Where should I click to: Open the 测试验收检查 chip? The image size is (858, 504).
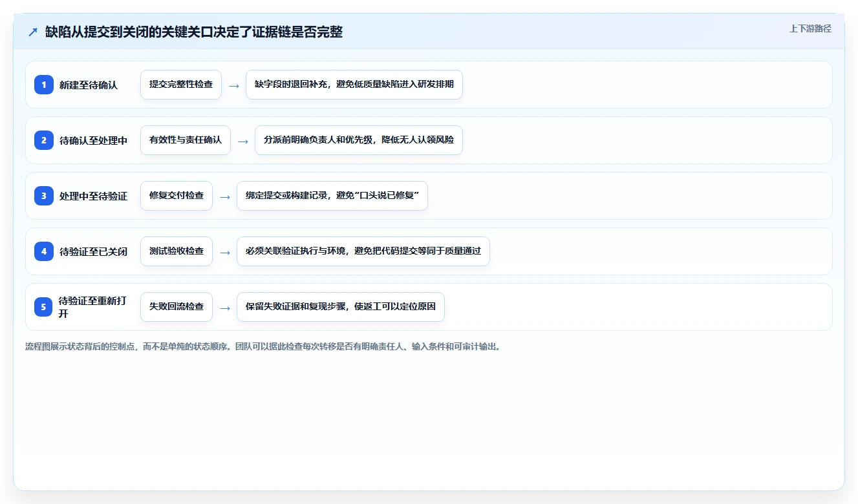point(177,251)
